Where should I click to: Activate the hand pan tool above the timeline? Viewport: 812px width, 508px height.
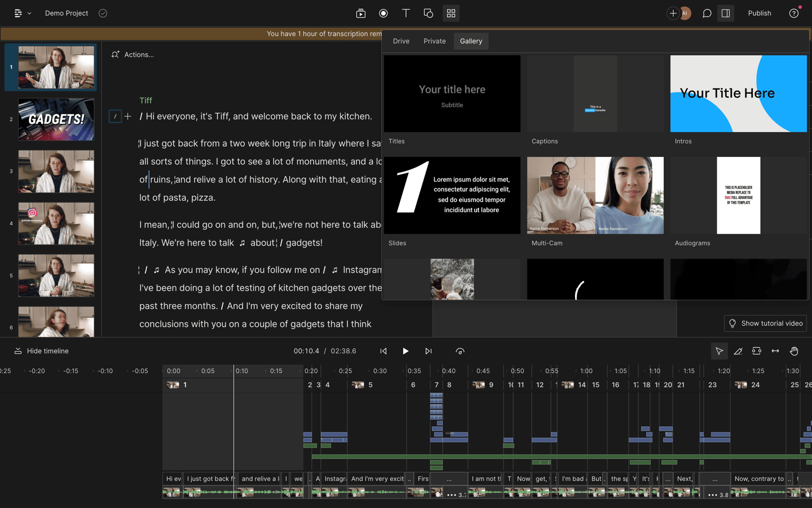point(794,351)
